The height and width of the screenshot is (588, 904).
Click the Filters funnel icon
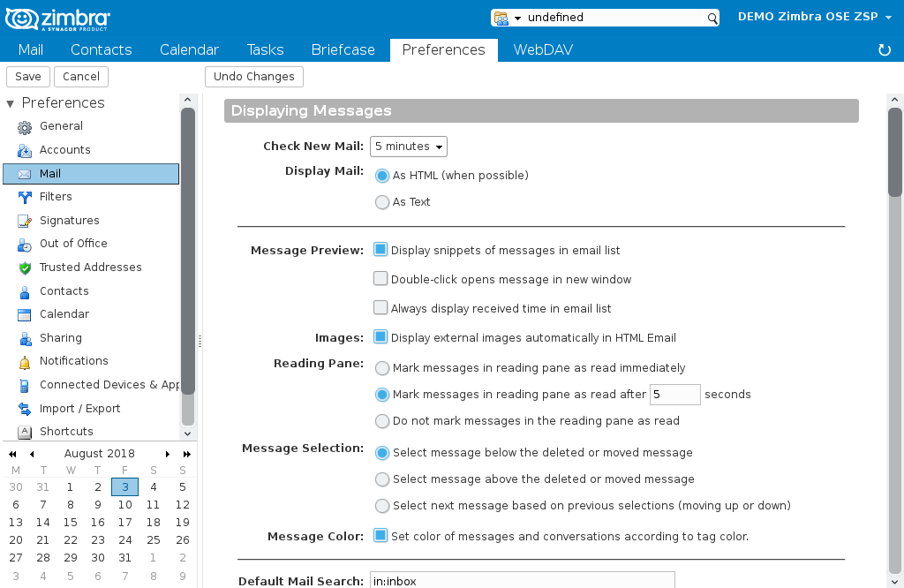pos(24,197)
